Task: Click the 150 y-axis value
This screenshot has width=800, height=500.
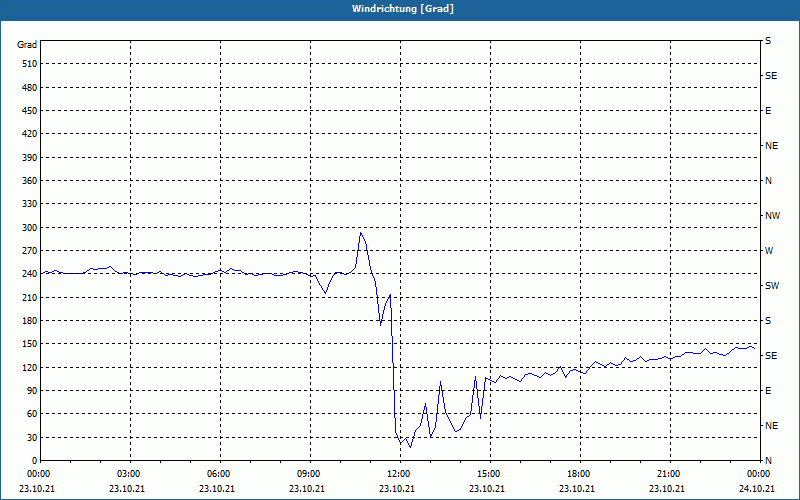Action: pos(30,344)
